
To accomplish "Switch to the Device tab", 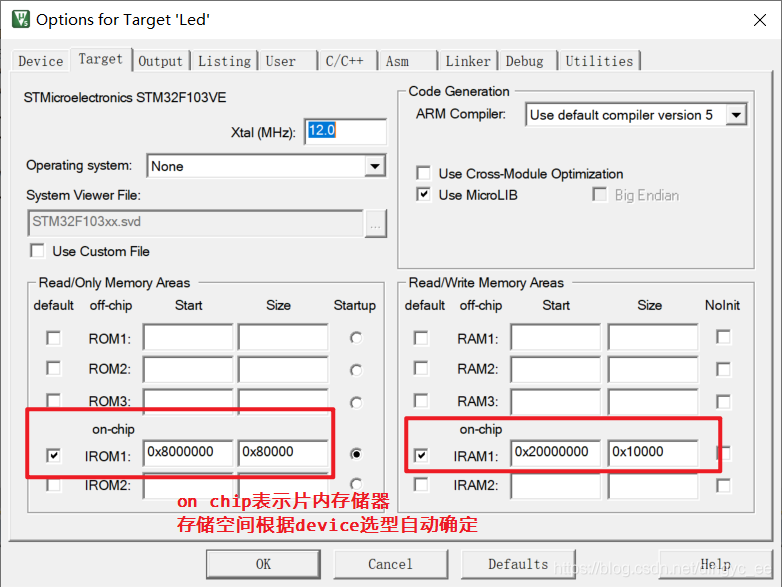I will pyautogui.click(x=40, y=61).
